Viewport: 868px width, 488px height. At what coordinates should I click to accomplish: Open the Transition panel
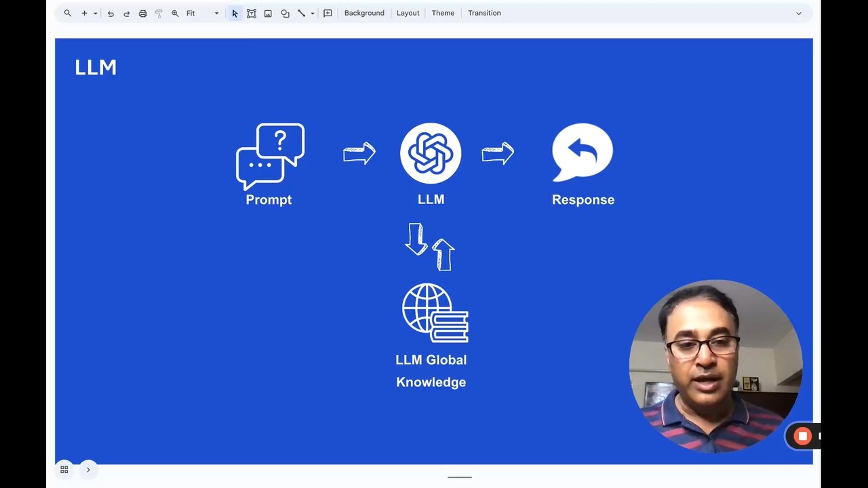484,13
